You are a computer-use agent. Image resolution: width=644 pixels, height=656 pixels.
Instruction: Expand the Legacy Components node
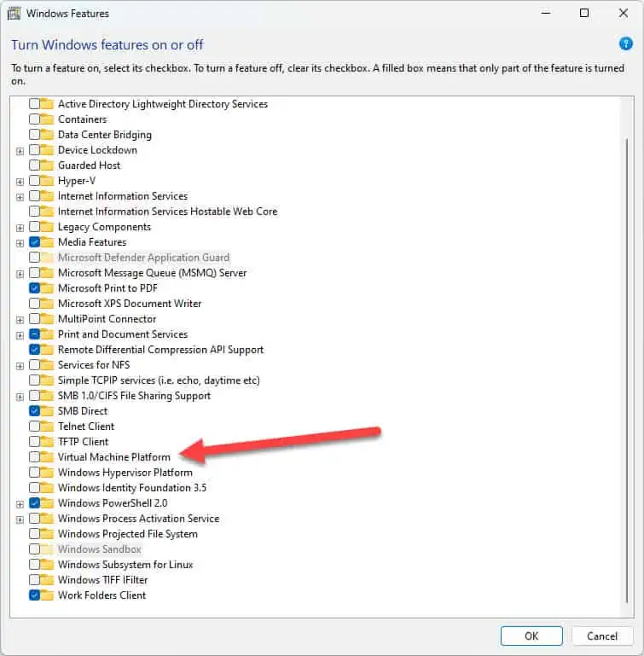pyautogui.click(x=20, y=228)
